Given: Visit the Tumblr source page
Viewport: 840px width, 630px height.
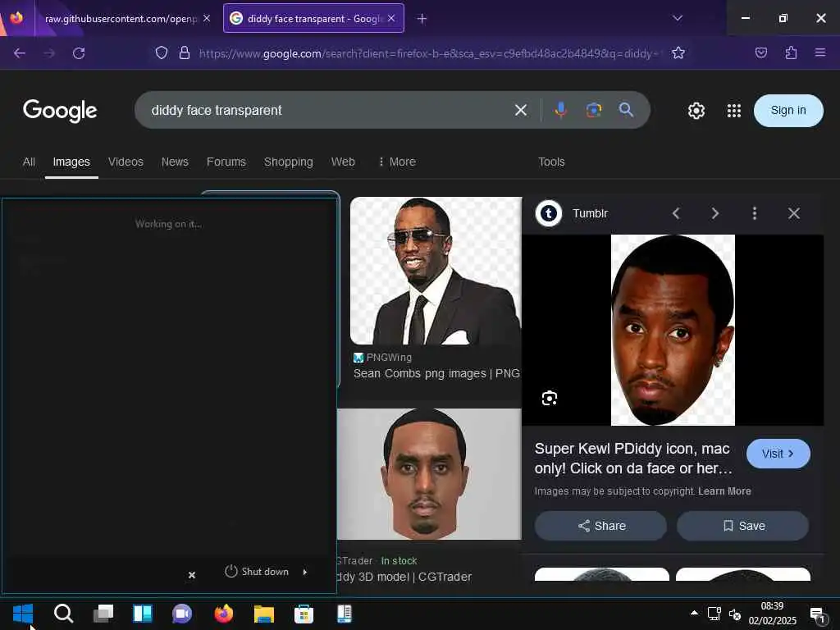Looking at the screenshot, I should click(778, 454).
